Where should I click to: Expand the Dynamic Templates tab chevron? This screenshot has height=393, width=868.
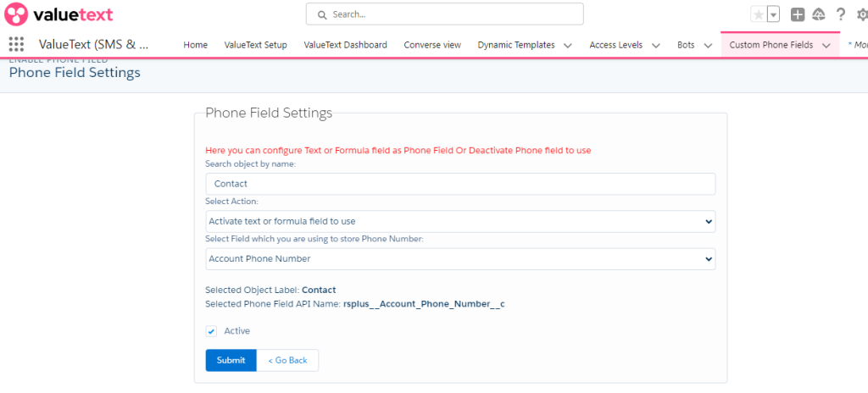point(568,45)
